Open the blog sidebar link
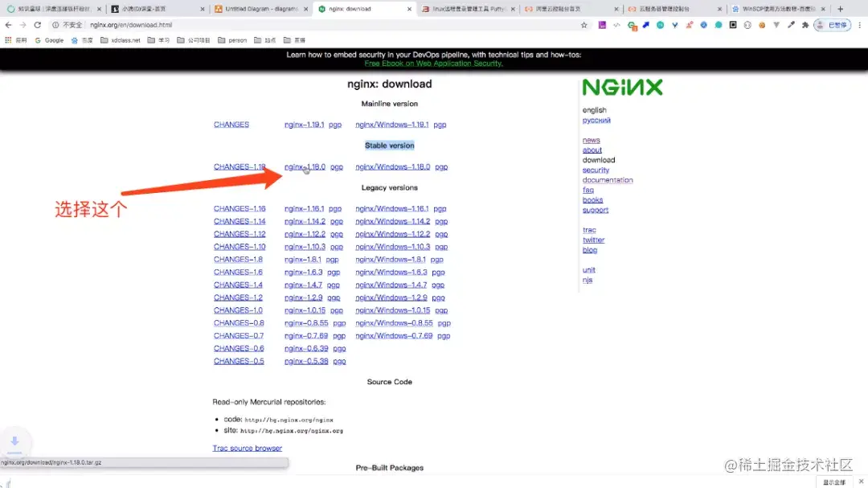The height and width of the screenshot is (488, 868). tap(590, 250)
